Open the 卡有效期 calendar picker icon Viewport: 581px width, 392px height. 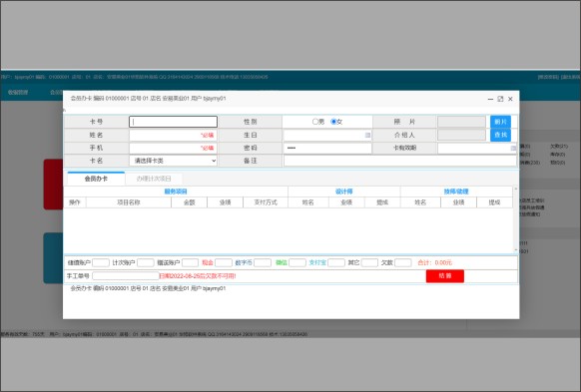[513, 148]
